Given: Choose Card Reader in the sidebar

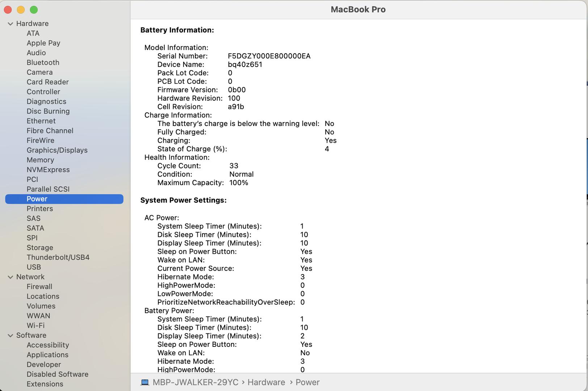Looking at the screenshot, I should (47, 82).
